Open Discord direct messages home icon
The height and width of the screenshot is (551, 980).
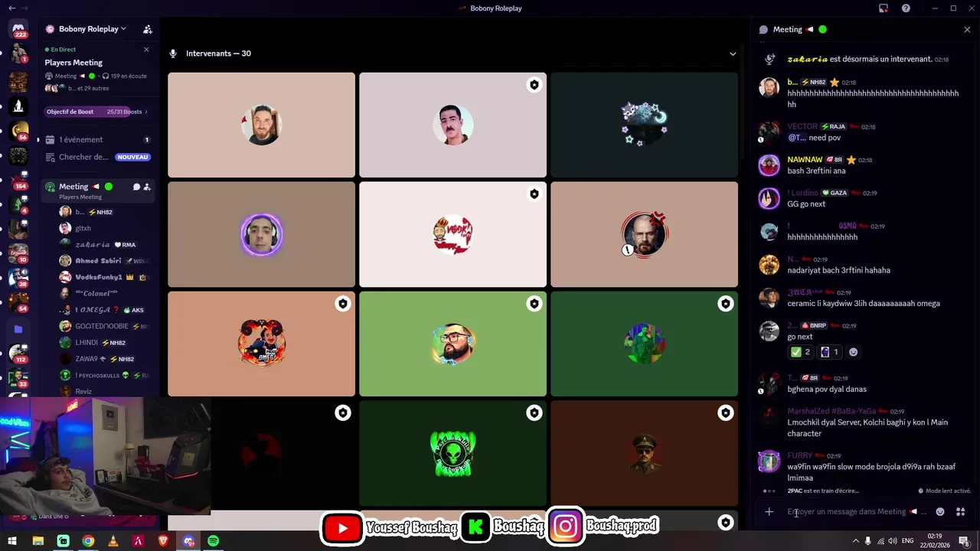[18, 28]
